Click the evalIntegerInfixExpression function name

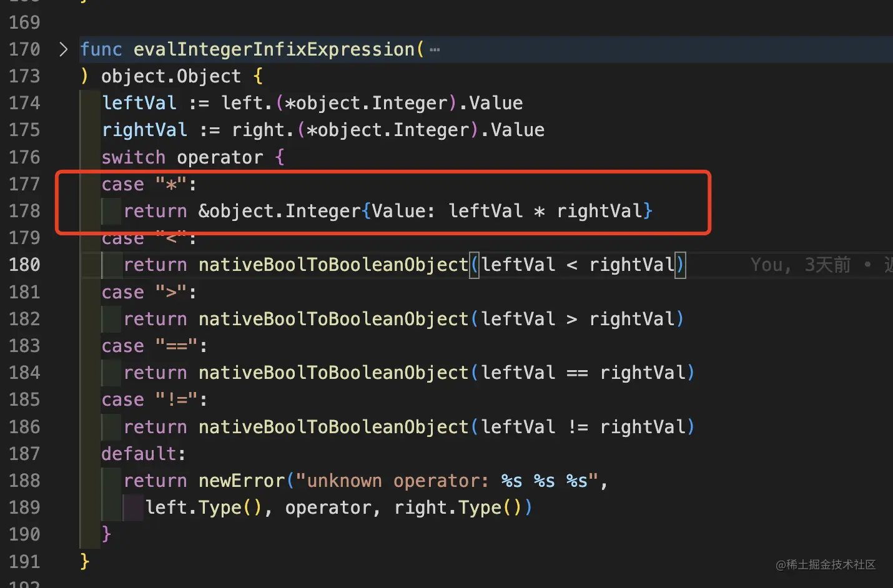click(x=274, y=49)
